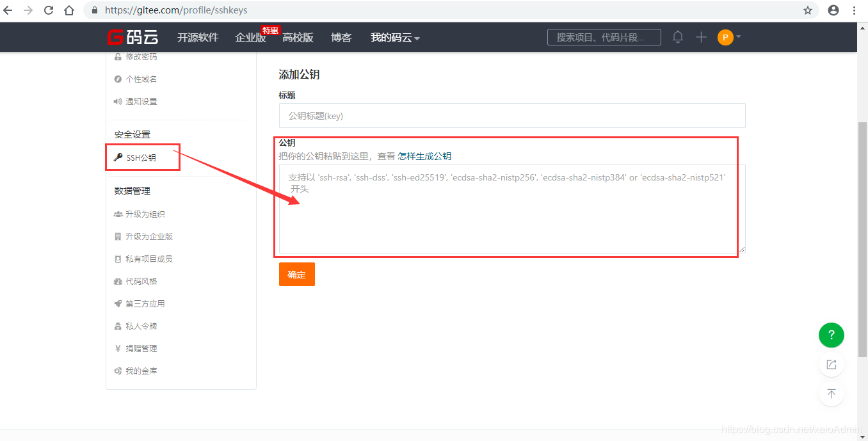868x441 pixels.
Task: Click the browser home icon
Action: [69, 10]
